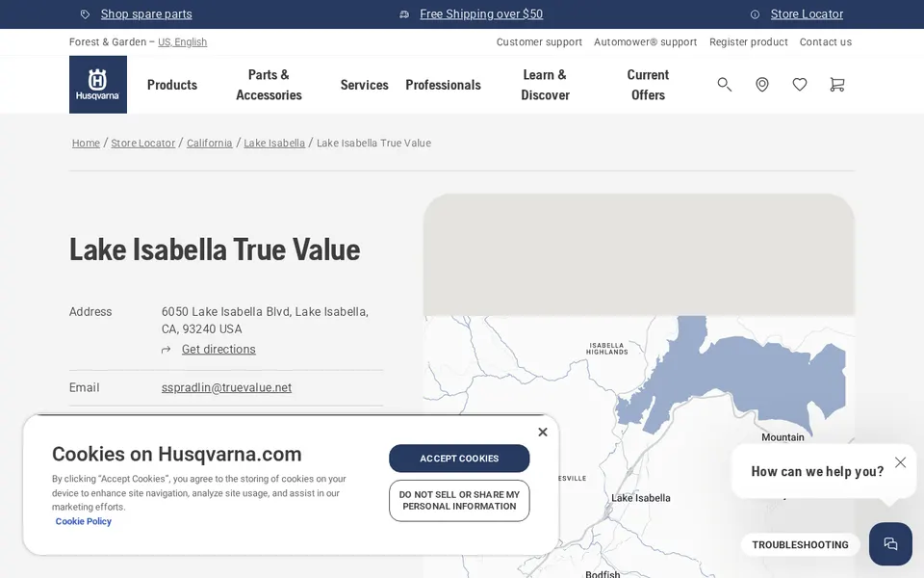The image size is (924, 578).
Task: Open Automower® support link
Action: [x=645, y=41]
